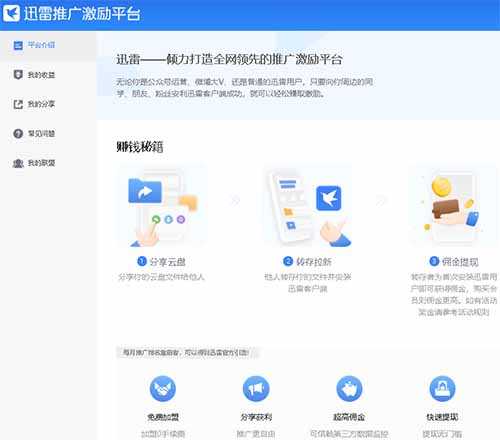This screenshot has height=440, width=500.
Task: Click the 转存拉新 phone illustration
Action: [308, 206]
